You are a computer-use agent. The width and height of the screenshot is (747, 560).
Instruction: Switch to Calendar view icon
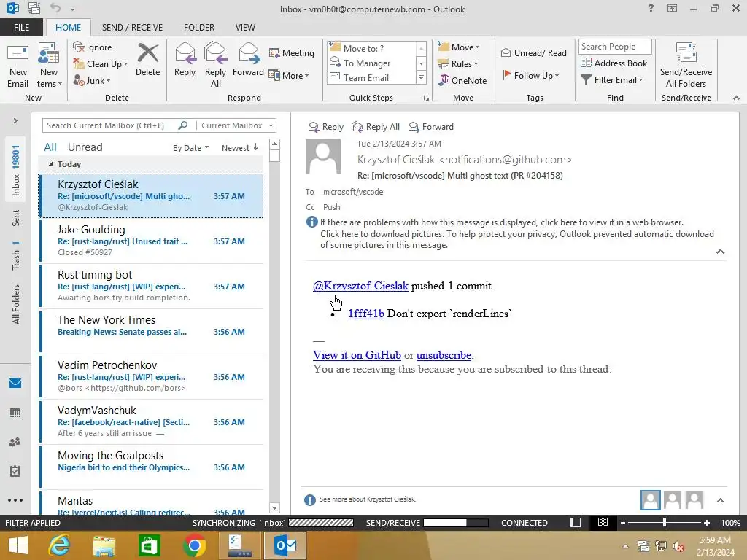pyautogui.click(x=15, y=413)
